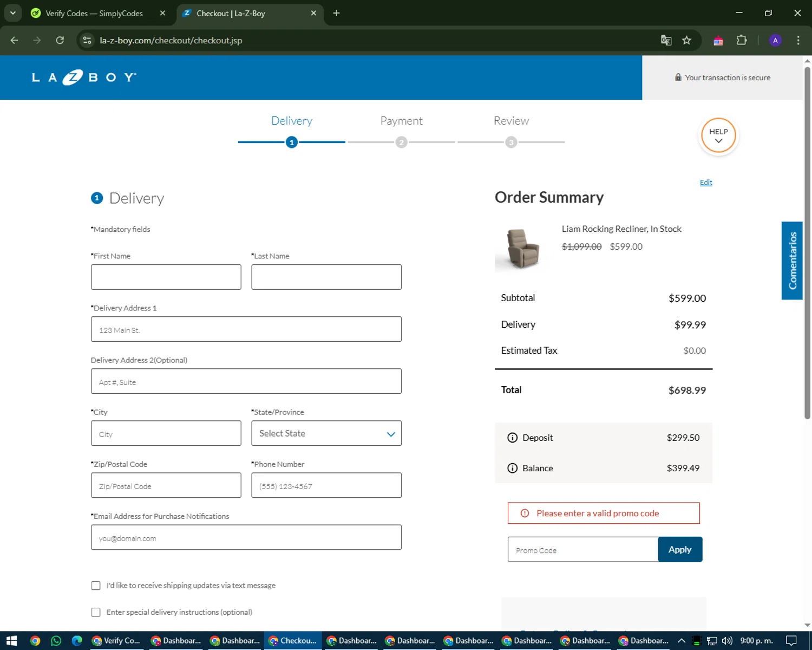The width and height of the screenshot is (812, 650).
Task: Open WhatsApp from the taskbar
Action: click(56, 641)
